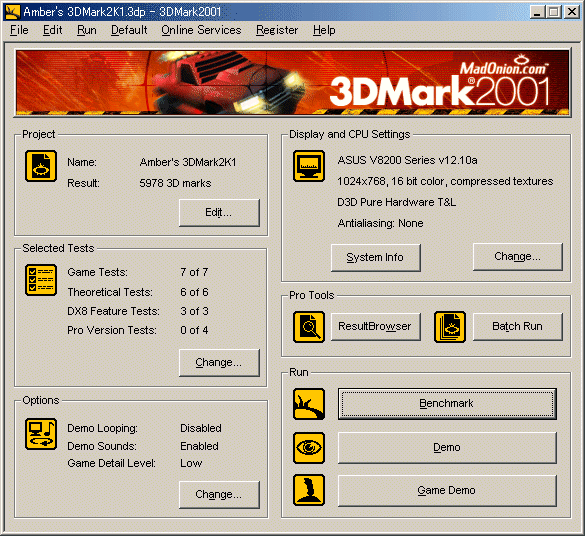This screenshot has height=536, width=585.
Task: Click the Pro Version Tests 0 of 4 value
Action: pyautogui.click(x=194, y=330)
